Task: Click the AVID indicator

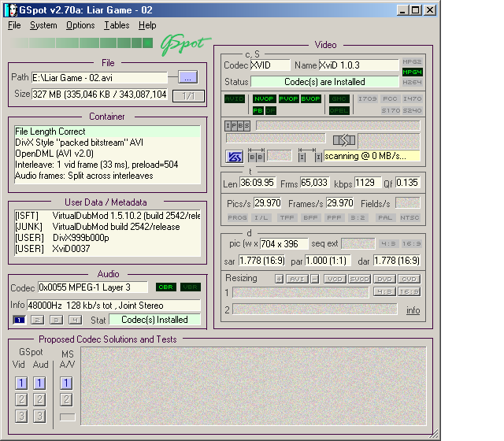Action: click(235, 99)
